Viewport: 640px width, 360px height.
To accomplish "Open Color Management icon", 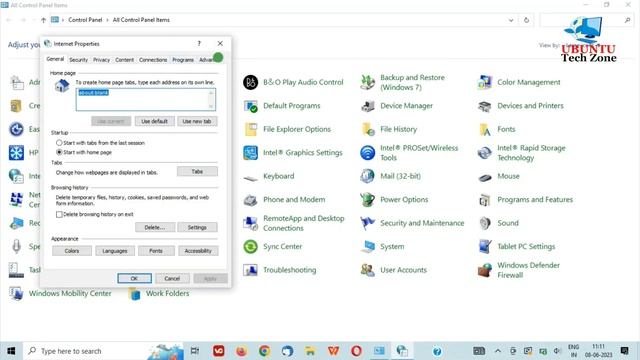I will click(485, 82).
